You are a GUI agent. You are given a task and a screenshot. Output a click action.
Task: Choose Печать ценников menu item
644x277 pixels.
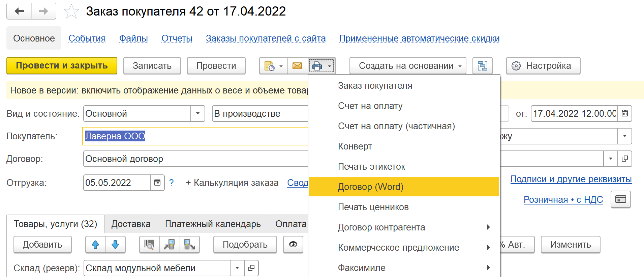point(404,207)
